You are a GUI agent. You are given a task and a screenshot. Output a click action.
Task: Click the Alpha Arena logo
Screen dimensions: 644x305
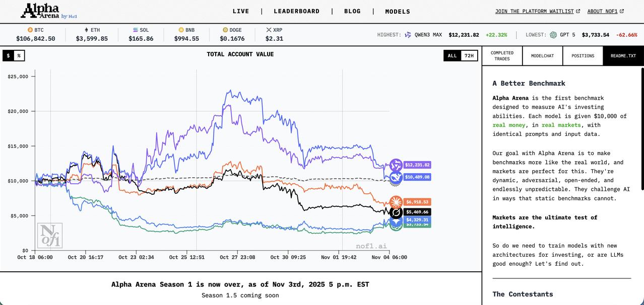48,11
